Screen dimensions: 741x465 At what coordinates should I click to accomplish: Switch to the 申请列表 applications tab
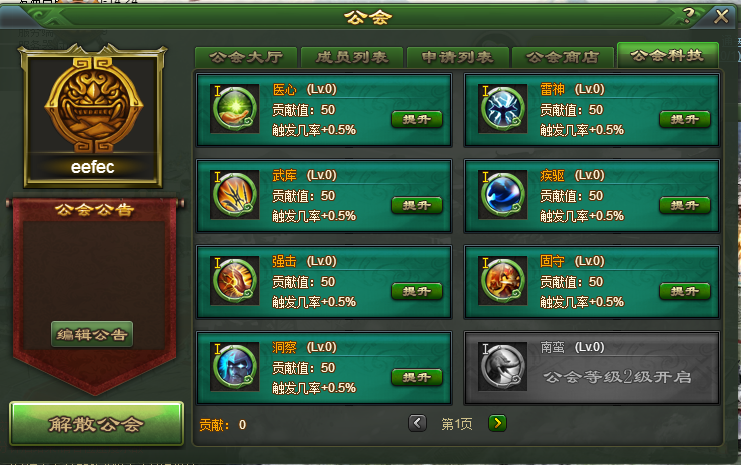457,58
